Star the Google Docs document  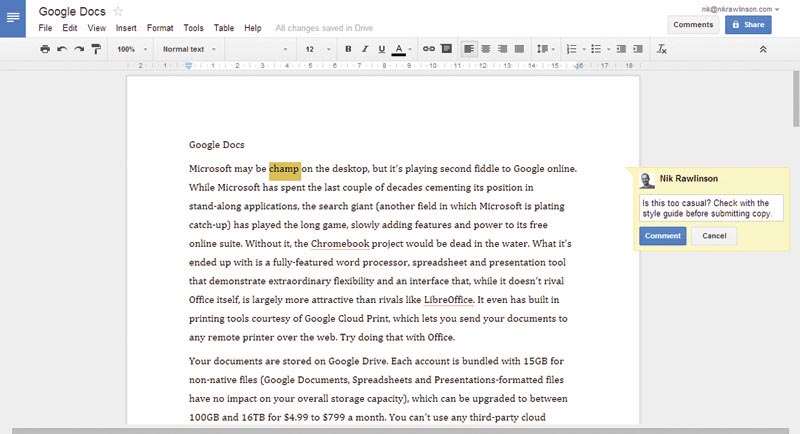(118, 11)
